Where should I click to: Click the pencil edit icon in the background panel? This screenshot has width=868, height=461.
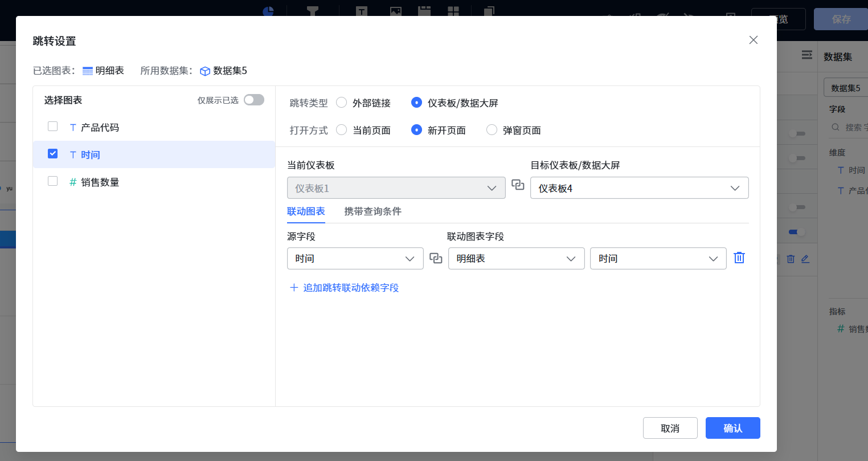click(x=805, y=259)
